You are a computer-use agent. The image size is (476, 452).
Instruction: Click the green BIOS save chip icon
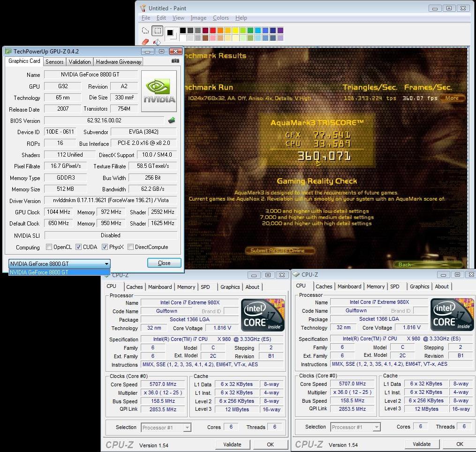point(172,121)
